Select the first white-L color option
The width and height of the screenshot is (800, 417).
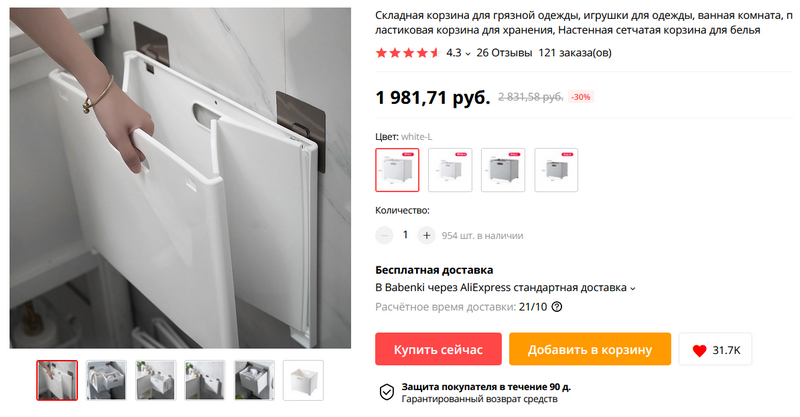coord(397,170)
